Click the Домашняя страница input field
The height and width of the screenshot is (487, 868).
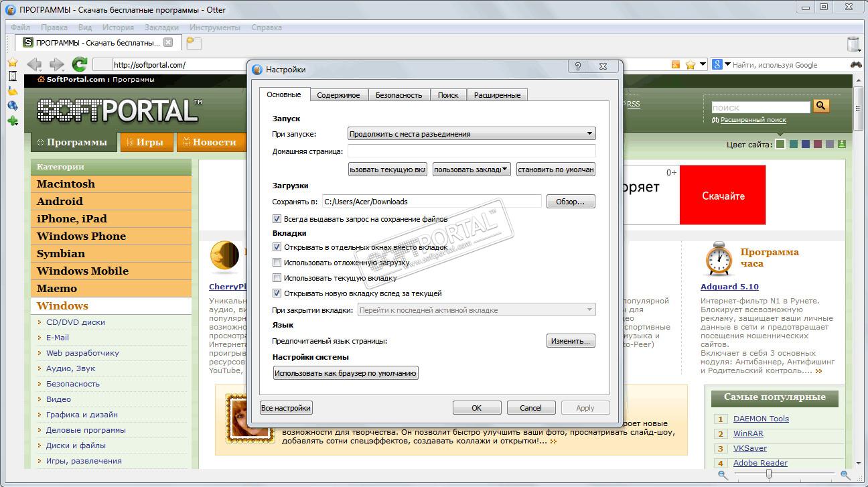click(x=472, y=151)
